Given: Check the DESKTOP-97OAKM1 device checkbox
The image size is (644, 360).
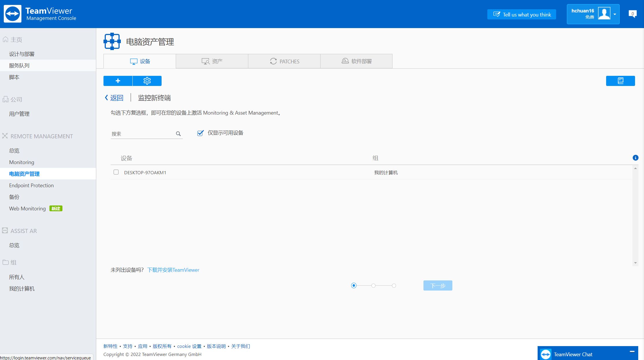Looking at the screenshot, I should [x=116, y=172].
